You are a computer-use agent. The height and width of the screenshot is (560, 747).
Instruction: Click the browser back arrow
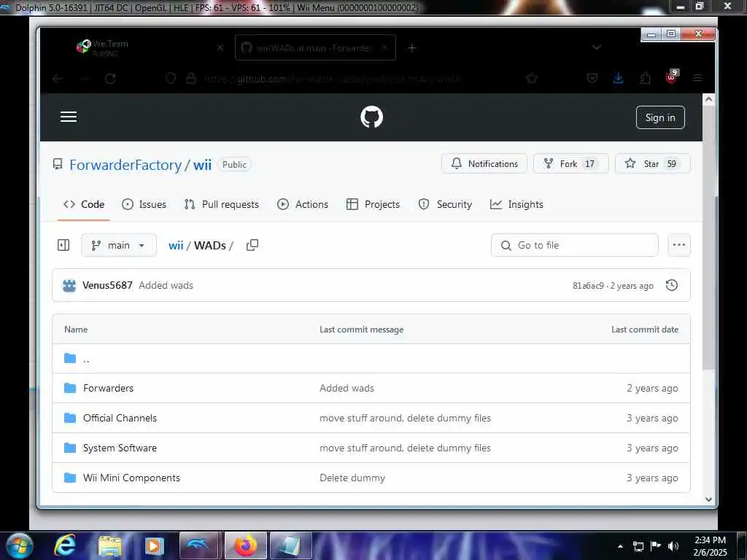coord(58,79)
